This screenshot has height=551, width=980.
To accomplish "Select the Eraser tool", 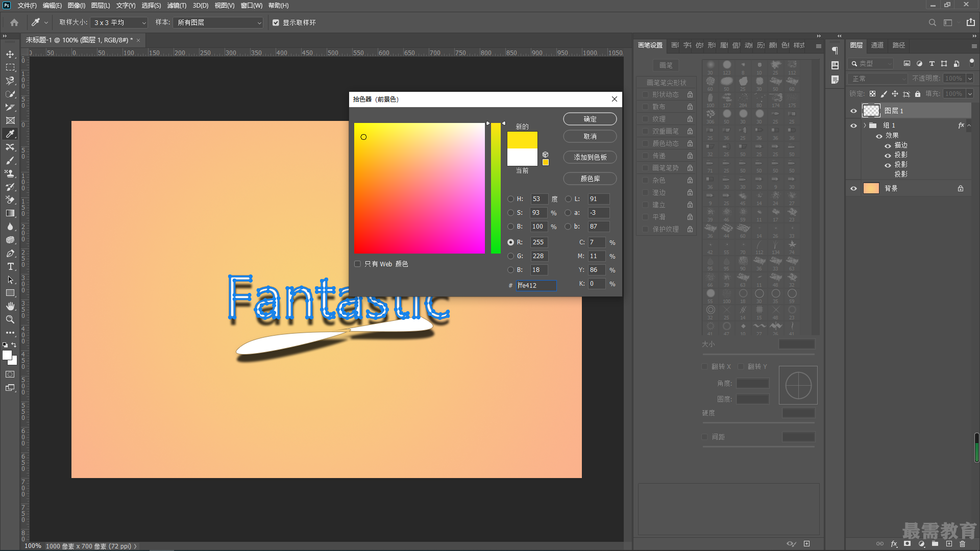I will click(10, 200).
